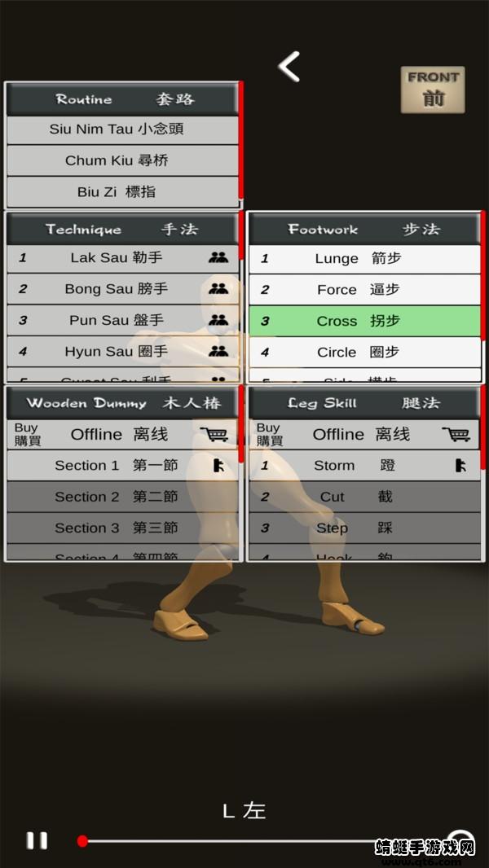The image size is (489, 868).
Task: Toggle the FRONT 前 view button
Action: click(x=433, y=90)
